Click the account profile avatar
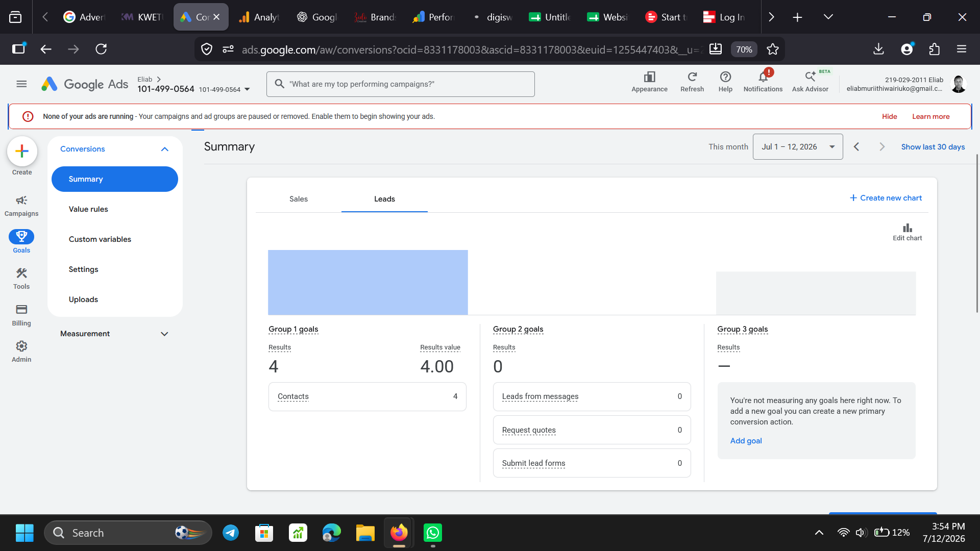 coord(958,84)
